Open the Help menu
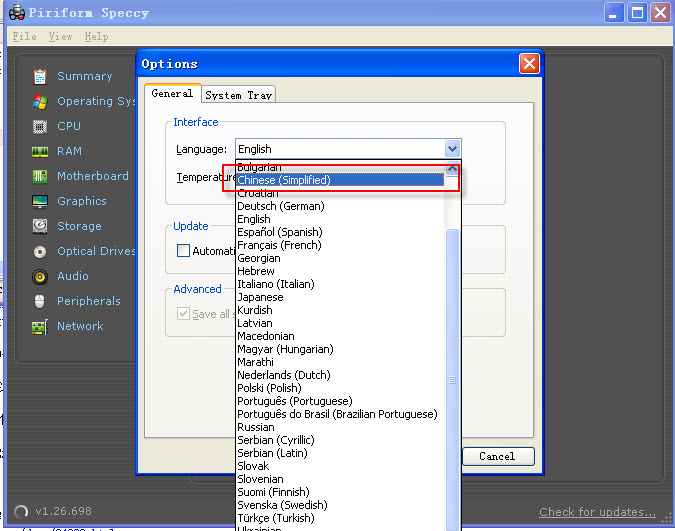The image size is (675, 531). pos(96,36)
